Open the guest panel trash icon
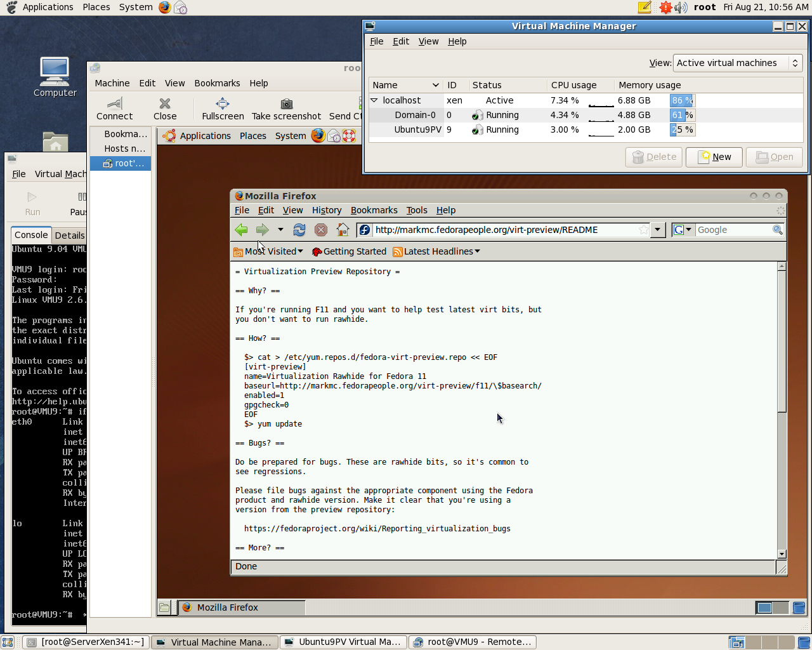 (x=799, y=607)
